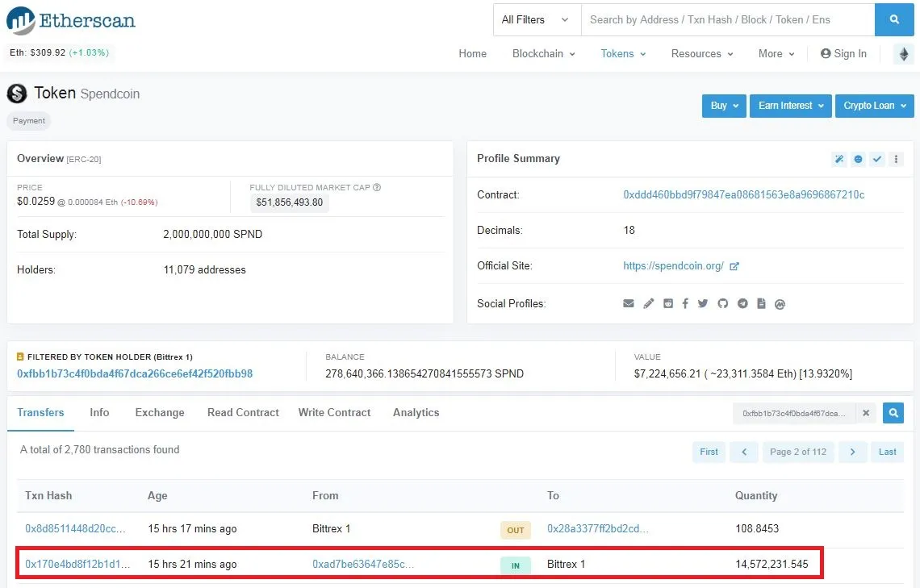Click the search by address input field
Screen dimensions: 920x588
point(726,19)
